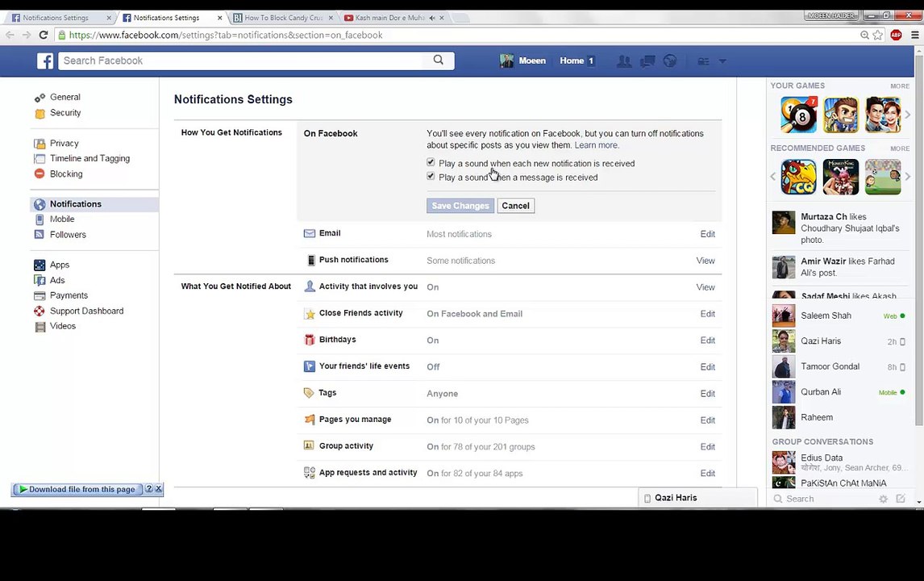Open the friend requests icon
The image size is (924, 581).
click(x=624, y=61)
